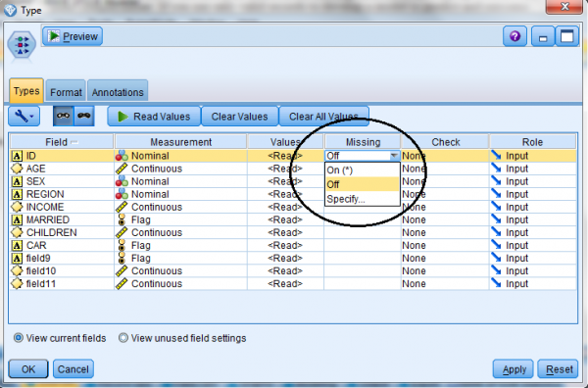Viewport: 588px width, 388px height.
Task: Choose Specify... in Missing dropdown
Action: [x=362, y=199]
